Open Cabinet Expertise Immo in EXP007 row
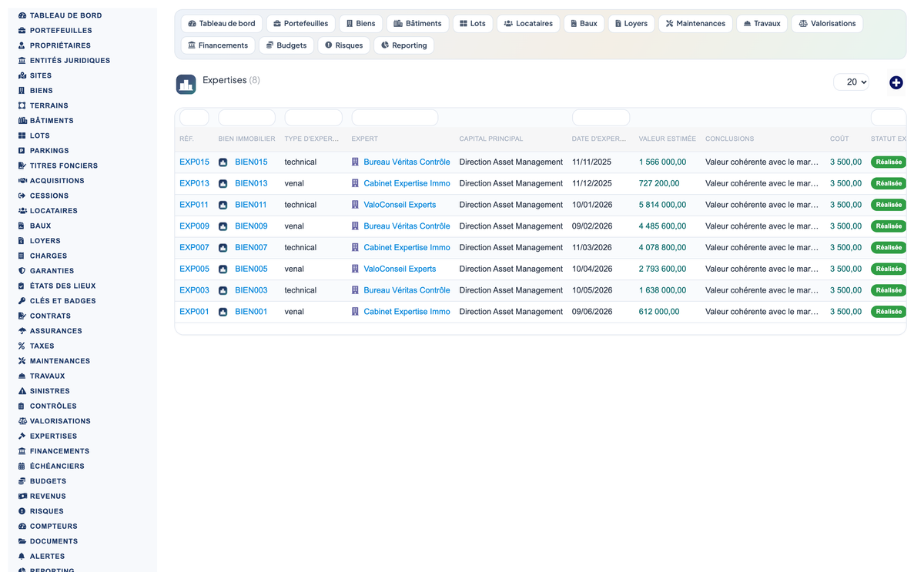 [407, 248]
